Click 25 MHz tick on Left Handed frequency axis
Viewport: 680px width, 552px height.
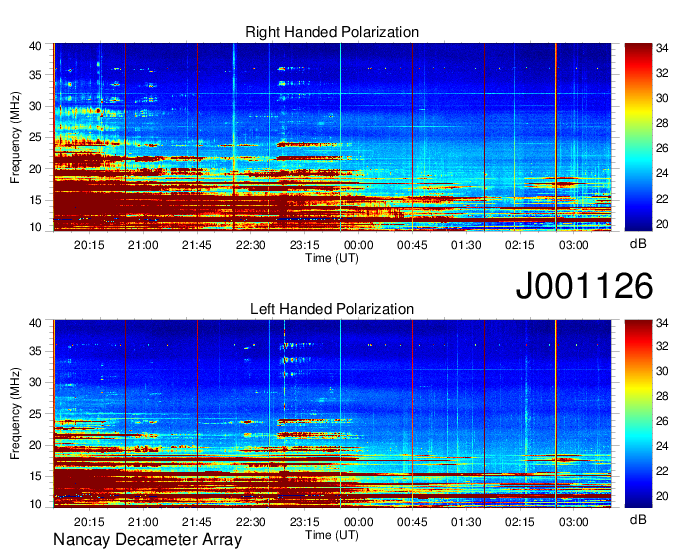click(x=35, y=414)
